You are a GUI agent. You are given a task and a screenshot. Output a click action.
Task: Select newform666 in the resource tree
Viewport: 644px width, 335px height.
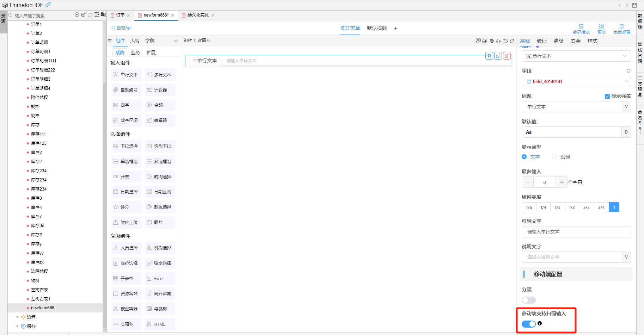(x=43, y=308)
